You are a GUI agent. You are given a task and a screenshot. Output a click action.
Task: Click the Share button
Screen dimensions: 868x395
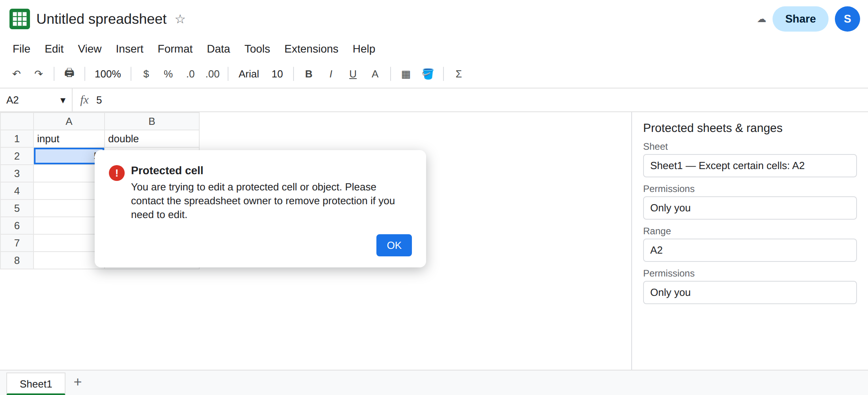point(800,19)
